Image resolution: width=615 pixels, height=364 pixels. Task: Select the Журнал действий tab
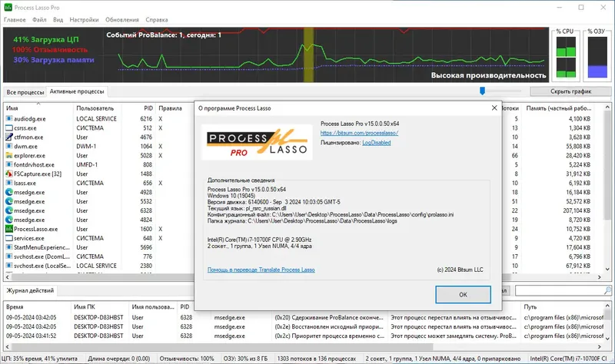[x=30, y=290]
